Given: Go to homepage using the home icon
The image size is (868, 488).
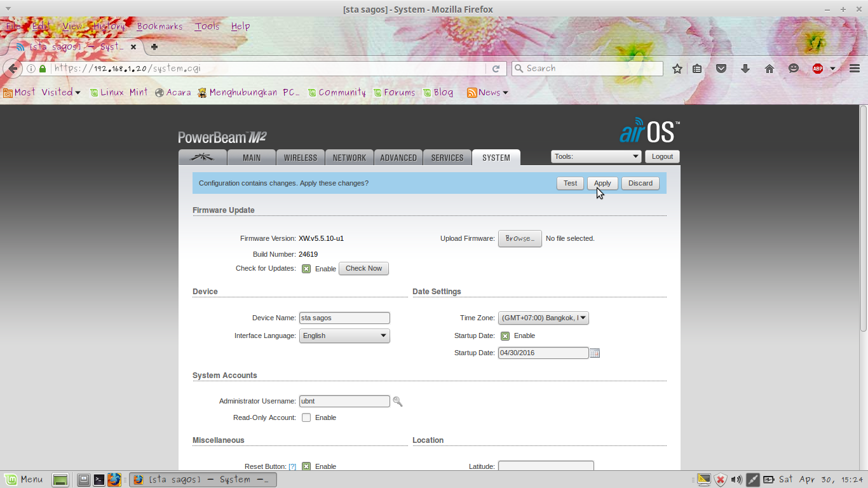Looking at the screenshot, I should (x=769, y=68).
